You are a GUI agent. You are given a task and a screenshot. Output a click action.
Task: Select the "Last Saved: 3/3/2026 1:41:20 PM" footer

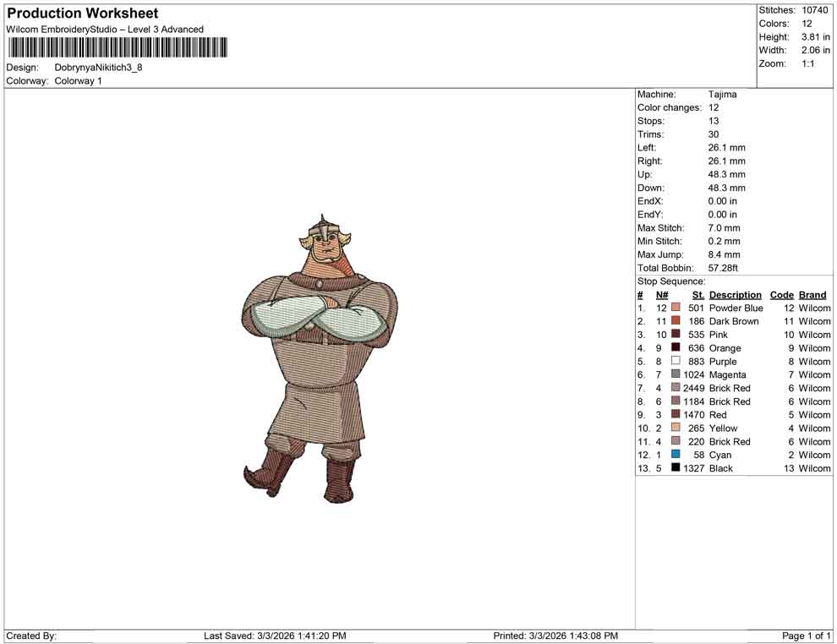pos(275,636)
